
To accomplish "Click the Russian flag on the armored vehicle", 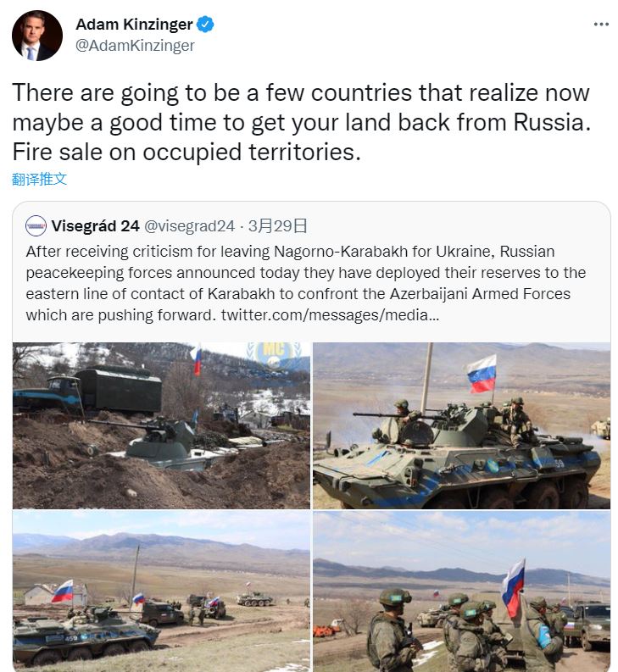I will [x=481, y=373].
